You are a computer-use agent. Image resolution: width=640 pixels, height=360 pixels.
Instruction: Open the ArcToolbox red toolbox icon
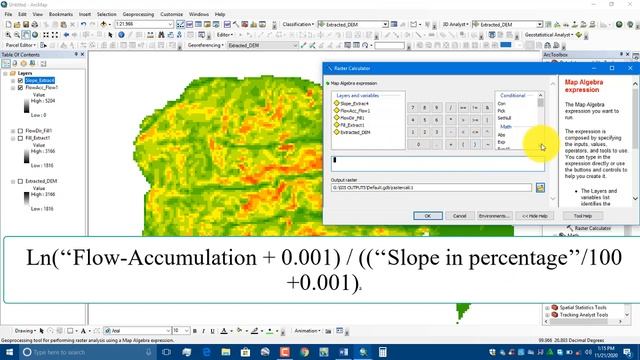tap(244, 24)
